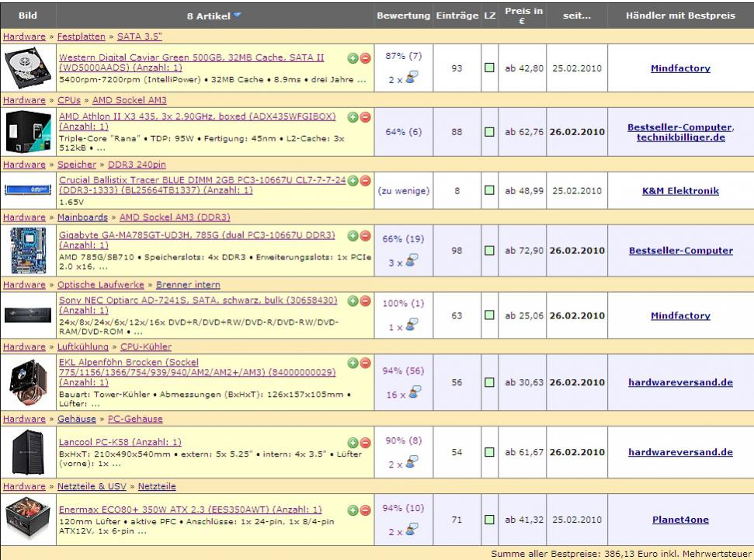Open the 3 x comments icon for Gigabyte board
Image resolution: width=754 pixels, height=560 pixels.
pos(412,261)
